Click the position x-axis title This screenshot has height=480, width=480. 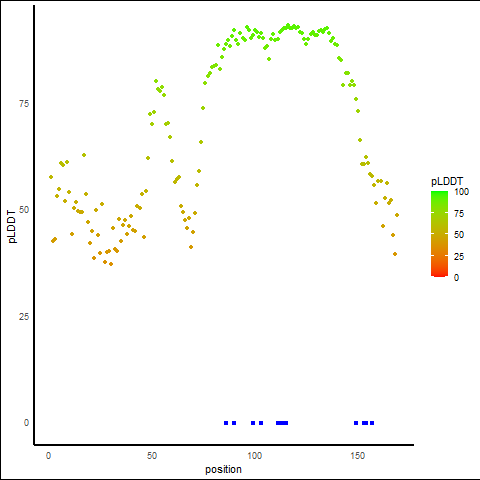tap(223, 469)
